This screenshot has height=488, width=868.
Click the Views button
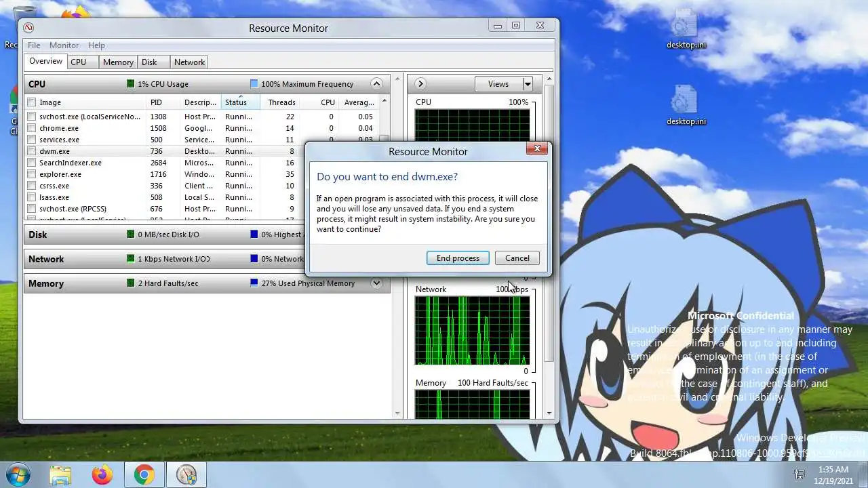(x=498, y=84)
